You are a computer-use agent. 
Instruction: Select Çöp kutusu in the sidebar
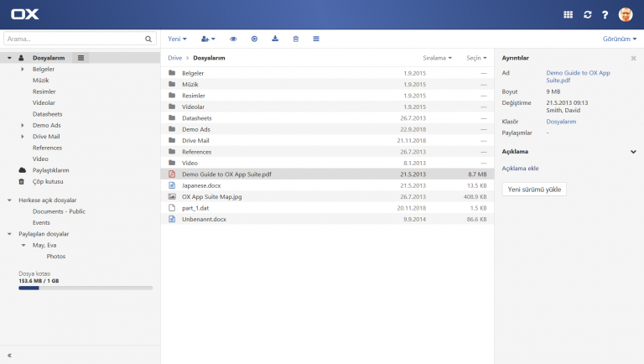pyautogui.click(x=48, y=181)
